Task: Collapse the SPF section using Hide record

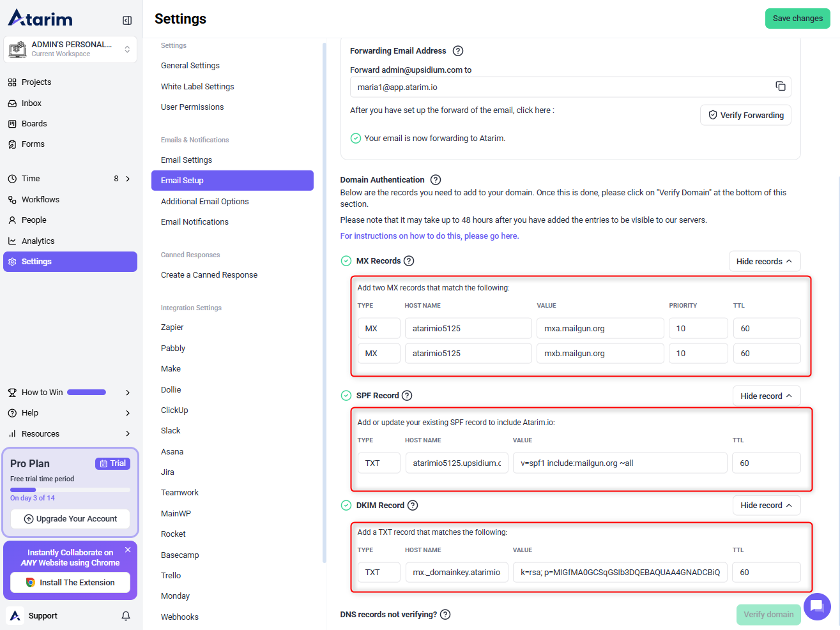Action: pyautogui.click(x=766, y=396)
